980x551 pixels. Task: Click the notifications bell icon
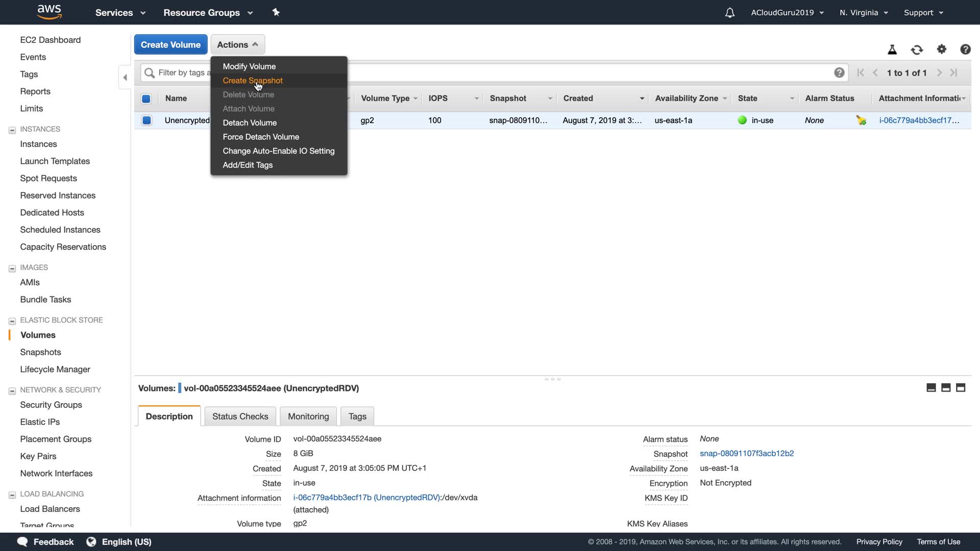(x=730, y=13)
